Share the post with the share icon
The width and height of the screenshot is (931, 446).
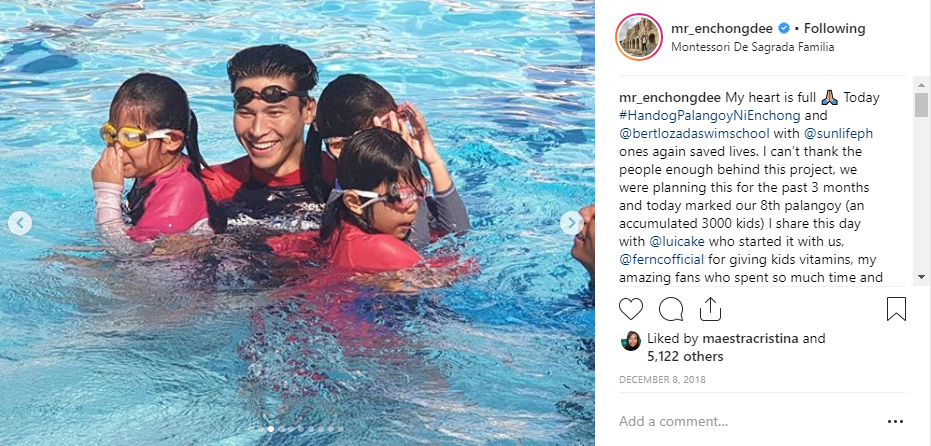coord(710,309)
